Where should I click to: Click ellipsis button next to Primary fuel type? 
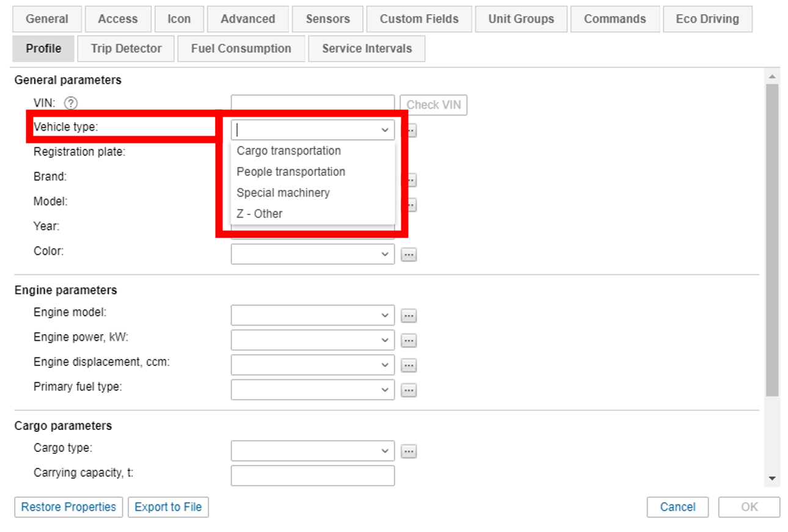(x=409, y=390)
